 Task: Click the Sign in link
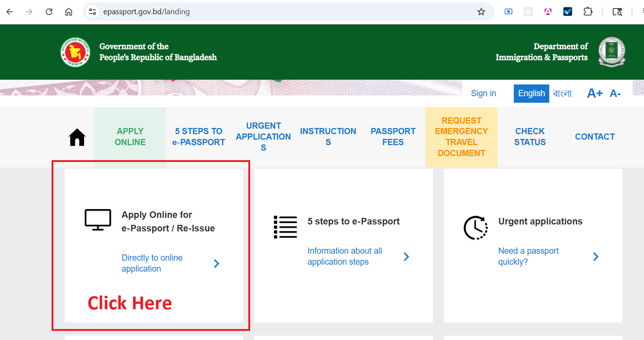click(x=483, y=94)
